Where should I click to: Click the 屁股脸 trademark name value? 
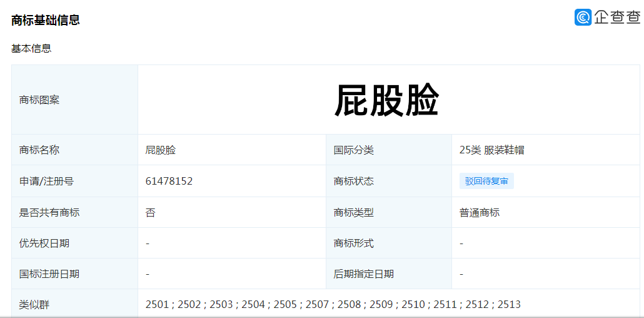(x=161, y=150)
